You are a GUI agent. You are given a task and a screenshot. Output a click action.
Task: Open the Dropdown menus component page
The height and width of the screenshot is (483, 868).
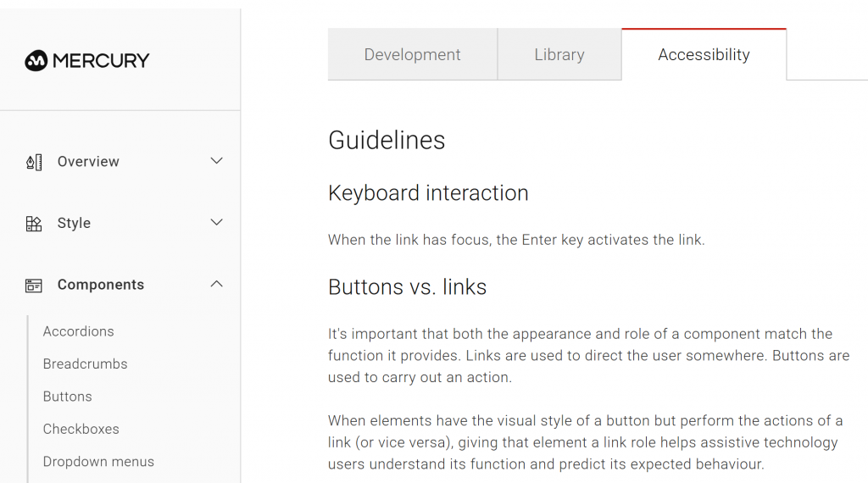98,462
